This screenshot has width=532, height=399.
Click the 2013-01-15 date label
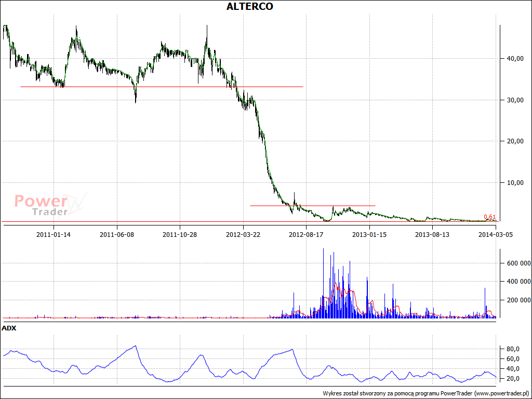pyautogui.click(x=369, y=234)
